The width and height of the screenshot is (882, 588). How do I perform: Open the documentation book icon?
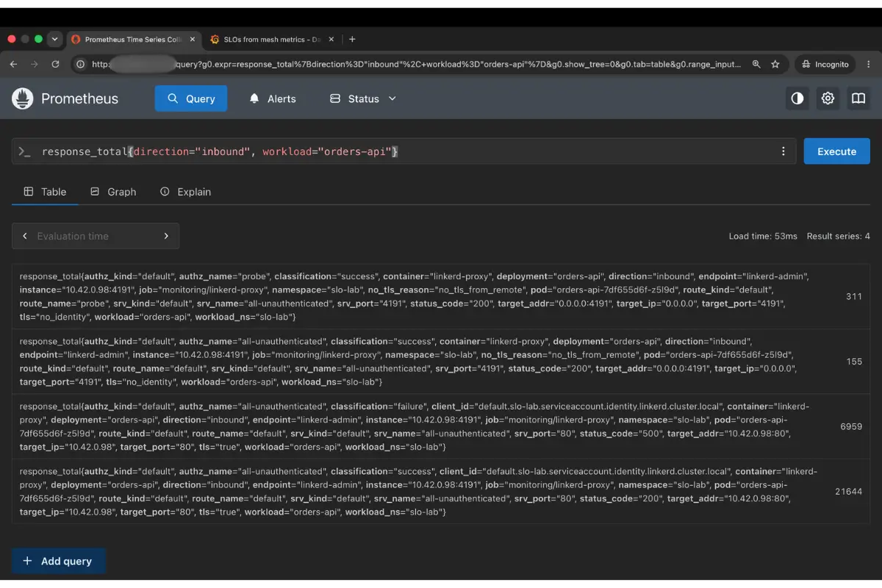click(858, 98)
